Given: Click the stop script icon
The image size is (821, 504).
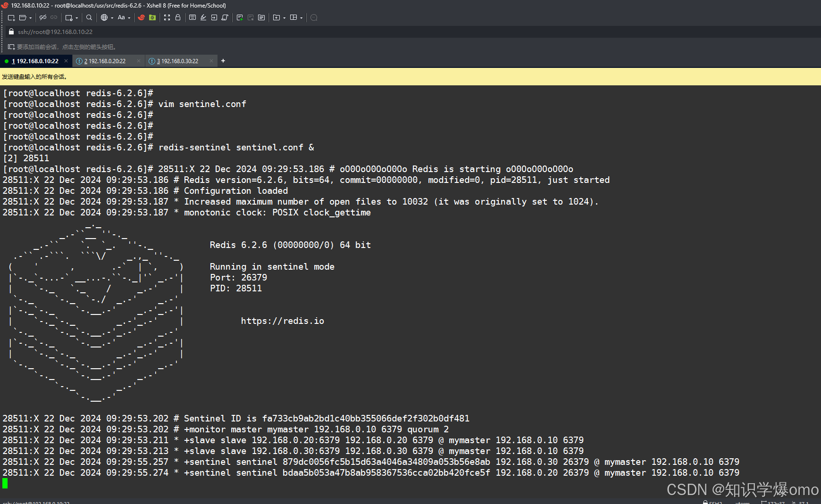Looking at the screenshot, I should pyautogui.click(x=251, y=17).
